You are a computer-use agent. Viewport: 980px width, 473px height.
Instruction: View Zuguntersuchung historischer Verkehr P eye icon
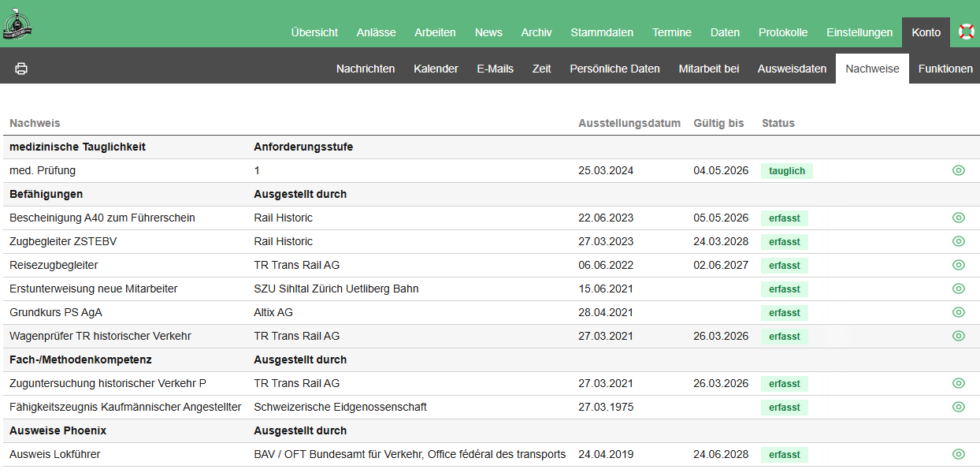click(959, 383)
